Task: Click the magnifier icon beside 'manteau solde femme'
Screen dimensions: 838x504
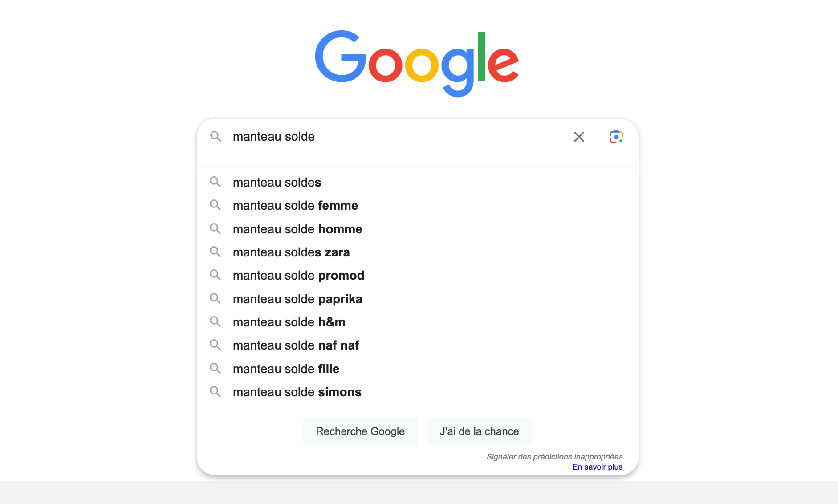Action: (x=216, y=205)
